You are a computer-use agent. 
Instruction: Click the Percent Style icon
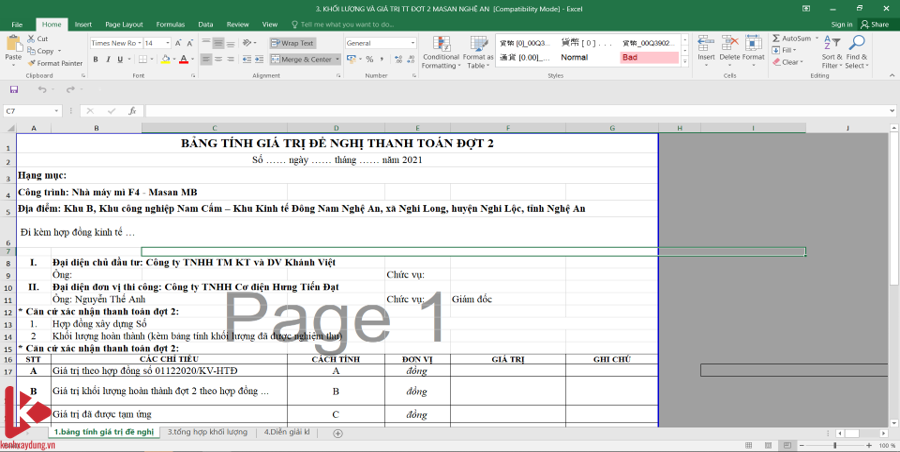[368, 59]
